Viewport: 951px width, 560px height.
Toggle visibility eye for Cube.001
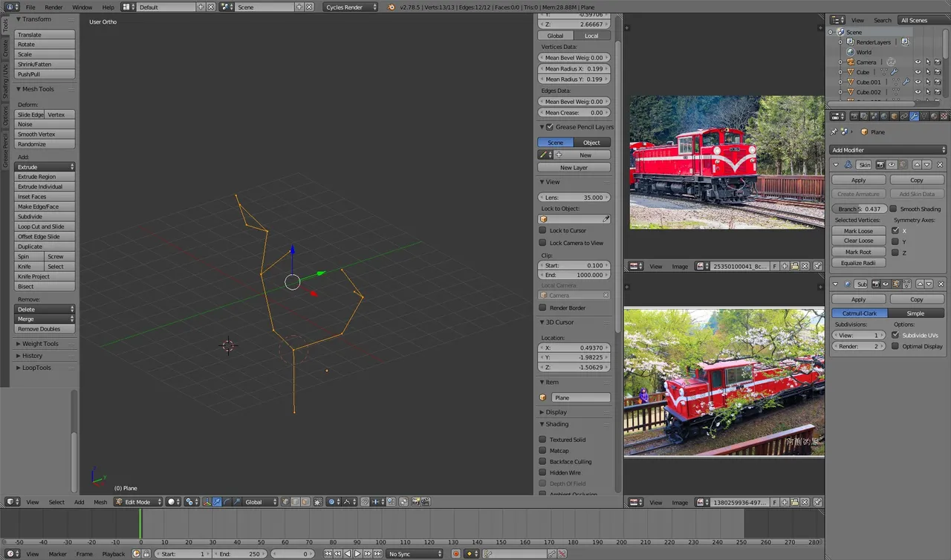click(918, 82)
